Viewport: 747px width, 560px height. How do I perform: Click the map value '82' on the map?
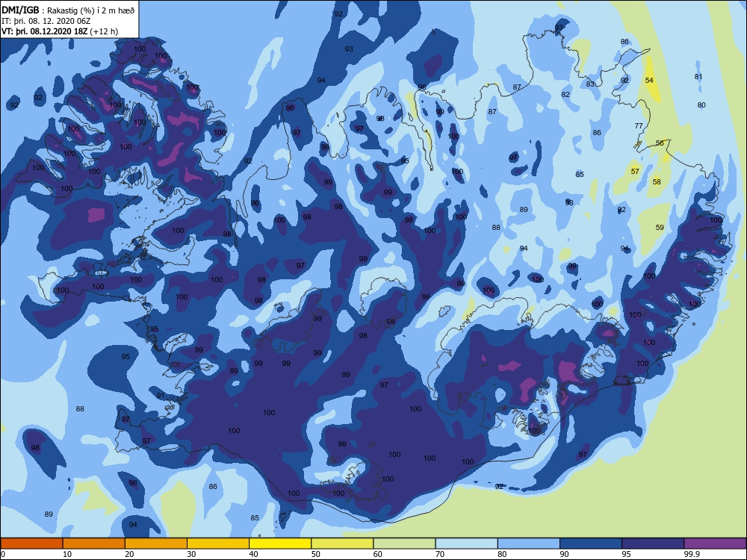pyautogui.click(x=565, y=94)
